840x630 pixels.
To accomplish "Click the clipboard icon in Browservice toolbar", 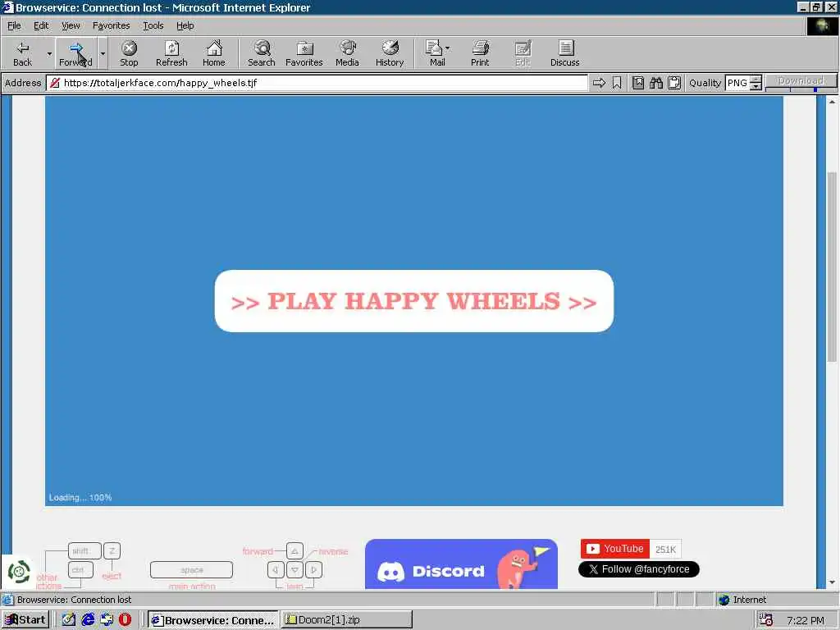I will [x=674, y=83].
